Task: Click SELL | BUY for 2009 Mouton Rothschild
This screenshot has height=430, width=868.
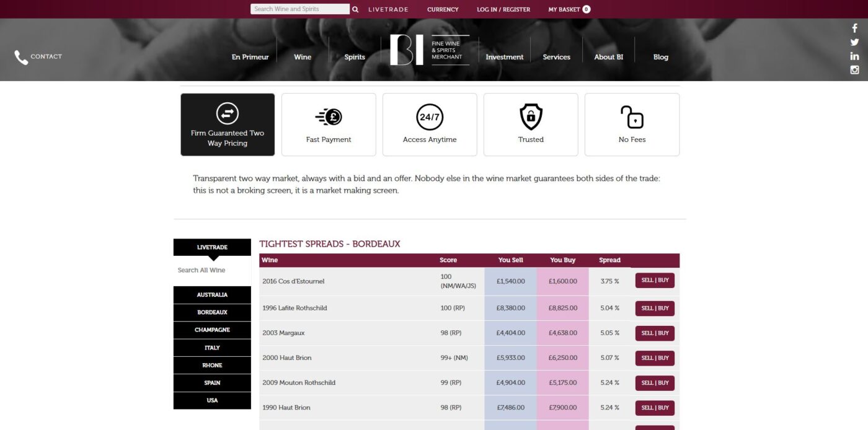Action: click(x=655, y=383)
